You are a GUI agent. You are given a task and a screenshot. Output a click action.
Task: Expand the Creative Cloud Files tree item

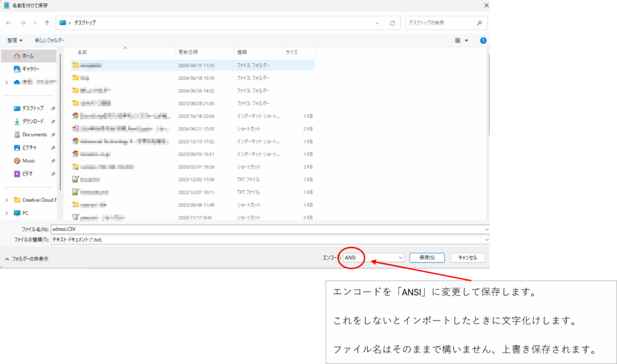[7, 200]
